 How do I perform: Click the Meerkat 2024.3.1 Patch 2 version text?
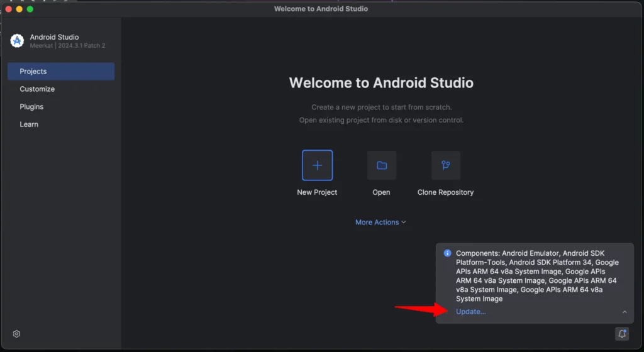coord(67,45)
